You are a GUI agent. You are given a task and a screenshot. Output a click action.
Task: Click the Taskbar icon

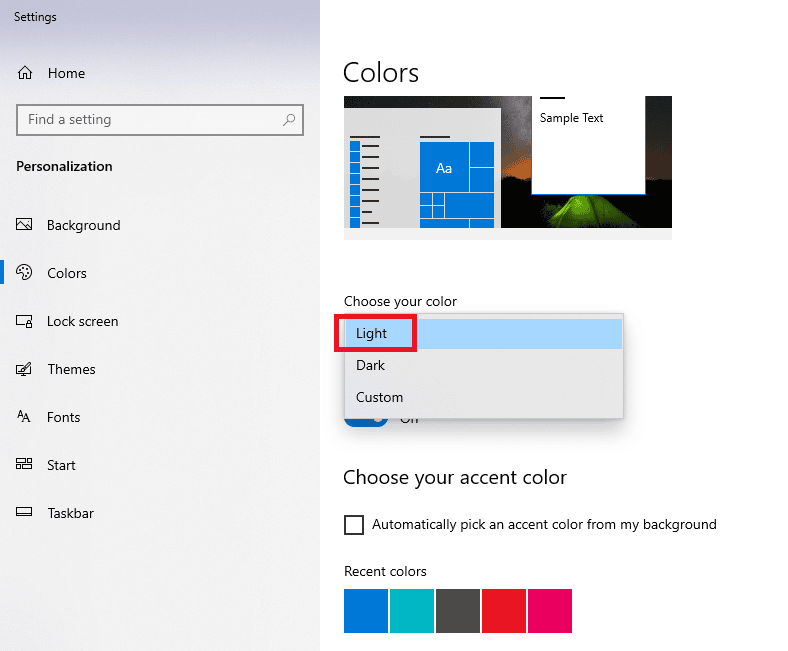click(x=24, y=512)
